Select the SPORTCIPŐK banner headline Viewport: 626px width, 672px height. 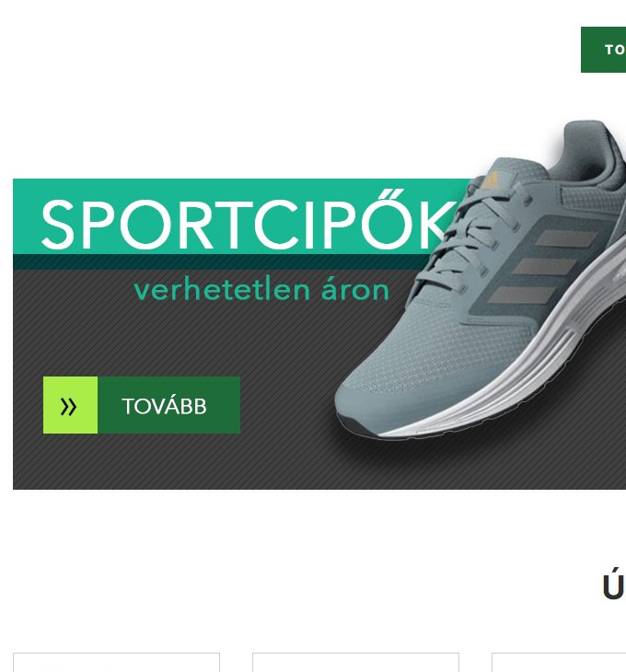coord(249,224)
